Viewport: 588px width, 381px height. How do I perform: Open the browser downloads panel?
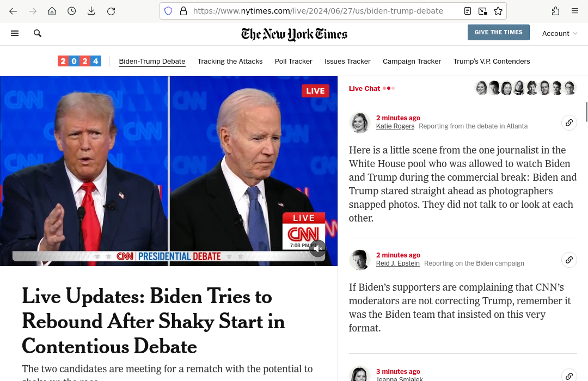pos(91,11)
